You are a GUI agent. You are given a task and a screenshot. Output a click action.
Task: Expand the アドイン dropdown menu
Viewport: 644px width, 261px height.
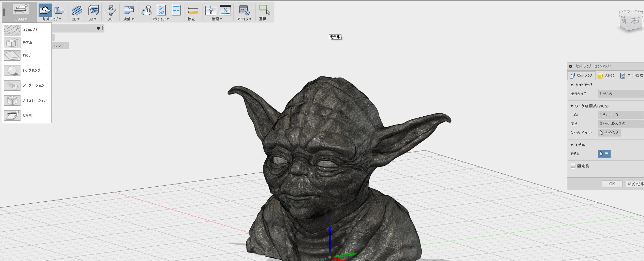click(244, 19)
